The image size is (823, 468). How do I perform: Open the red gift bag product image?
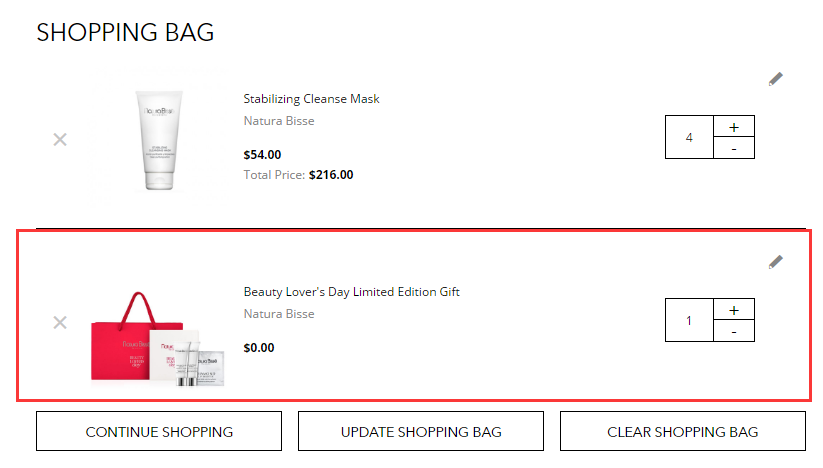click(x=157, y=339)
